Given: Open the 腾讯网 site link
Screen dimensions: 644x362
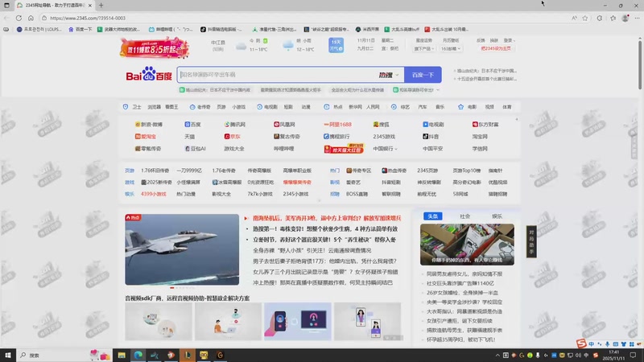Looking at the screenshot, I should 234,125.
